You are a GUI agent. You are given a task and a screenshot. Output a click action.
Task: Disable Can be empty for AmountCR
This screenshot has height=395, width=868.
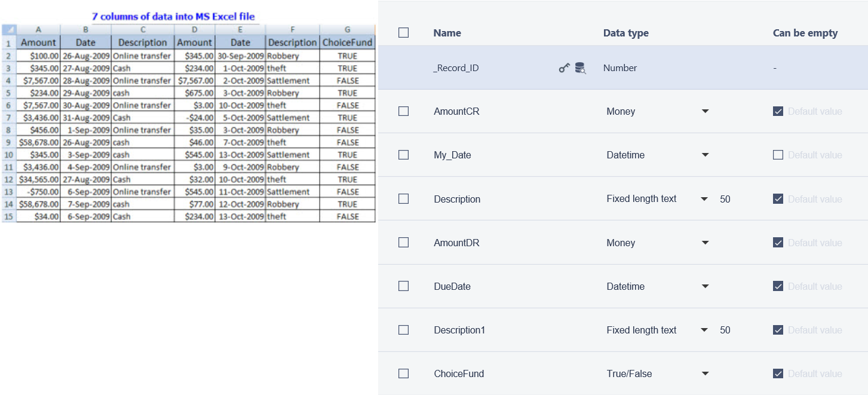[x=778, y=111]
